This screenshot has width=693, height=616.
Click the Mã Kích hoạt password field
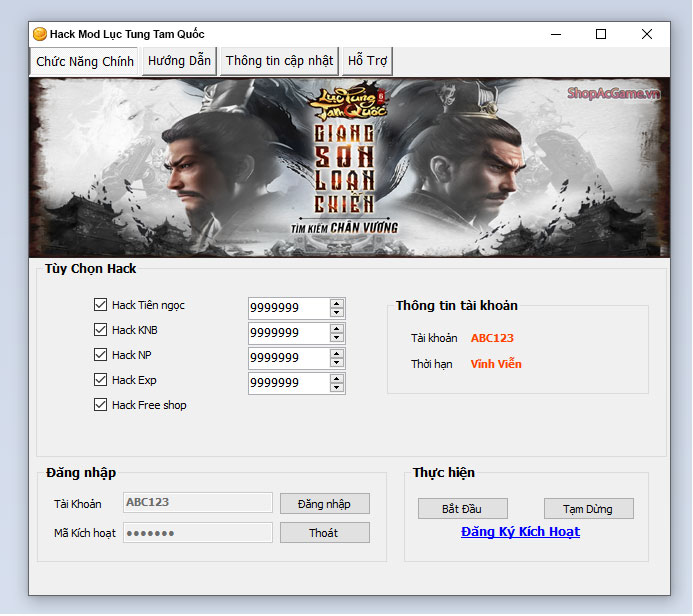pyautogui.click(x=198, y=533)
